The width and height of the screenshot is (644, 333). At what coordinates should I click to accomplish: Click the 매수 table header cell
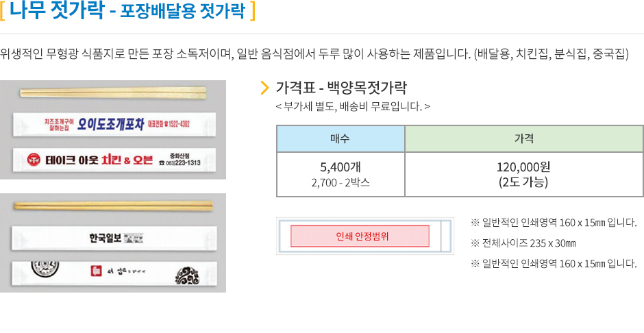coord(340,139)
